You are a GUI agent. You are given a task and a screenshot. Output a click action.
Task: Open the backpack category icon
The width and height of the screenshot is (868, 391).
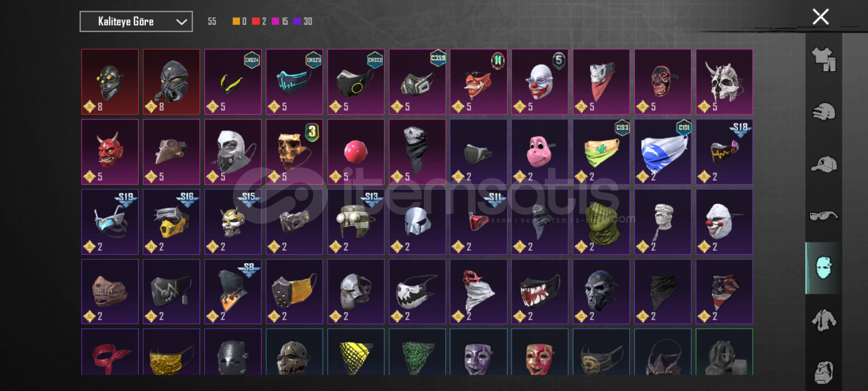coord(824,372)
